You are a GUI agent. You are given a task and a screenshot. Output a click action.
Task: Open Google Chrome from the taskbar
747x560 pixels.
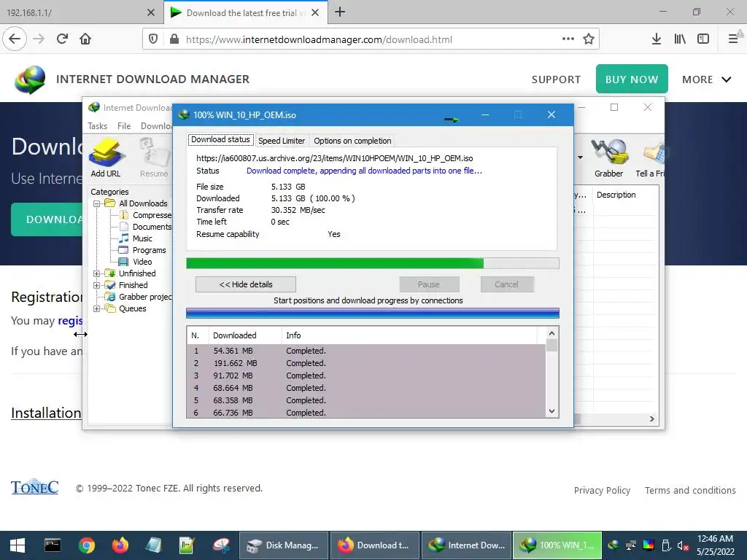click(86, 545)
